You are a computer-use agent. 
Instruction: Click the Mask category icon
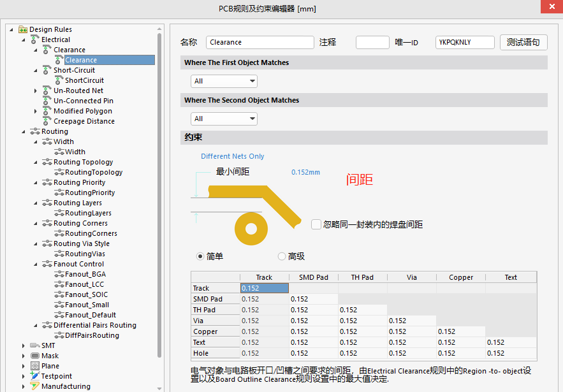pos(35,356)
